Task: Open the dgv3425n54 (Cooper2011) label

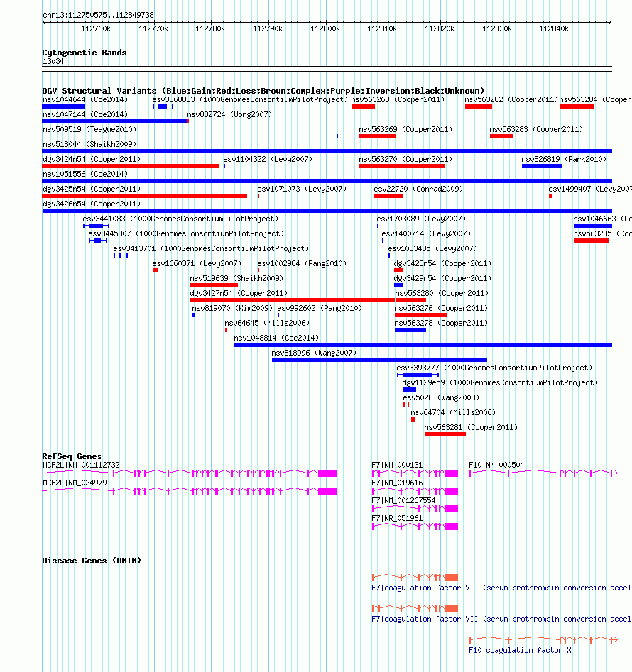Action: coord(92,189)
